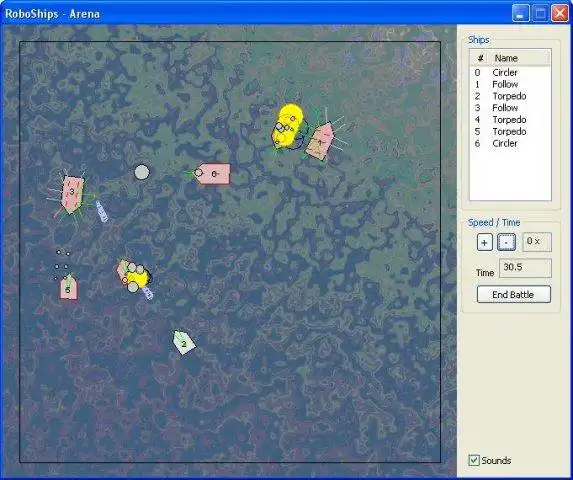Select white ship 2 in the arena
Screen dimensions: 573x480
coord(184,343)
